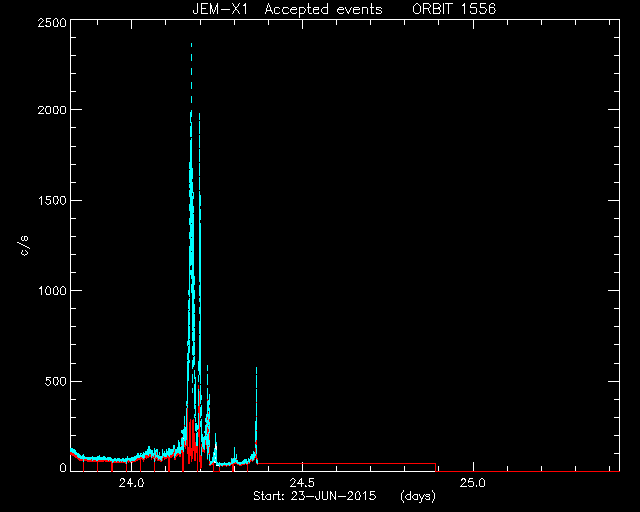Click the plot title 'JEM-X1 Accepted events'

(x=287, y=9)
